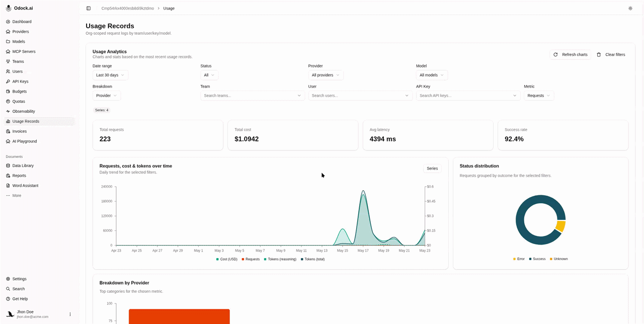
Task: Toggle Success legend in status chart
Action: point(537,259)
